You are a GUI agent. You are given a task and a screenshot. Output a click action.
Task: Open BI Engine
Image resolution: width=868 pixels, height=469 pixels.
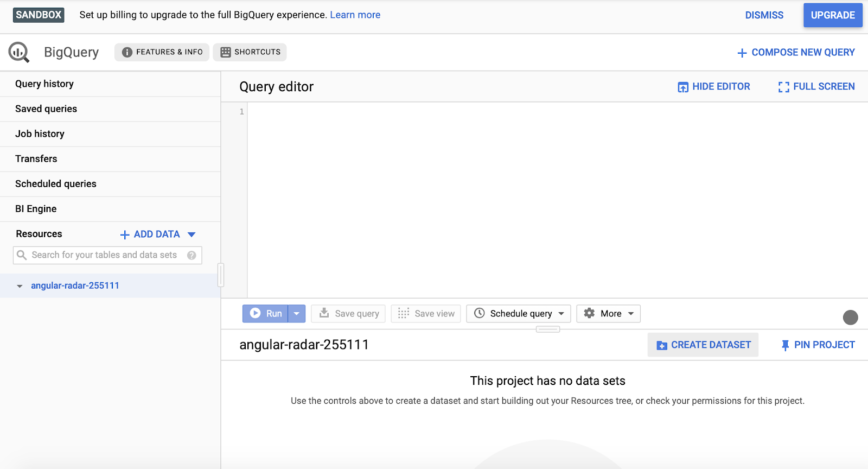[110, 209]
